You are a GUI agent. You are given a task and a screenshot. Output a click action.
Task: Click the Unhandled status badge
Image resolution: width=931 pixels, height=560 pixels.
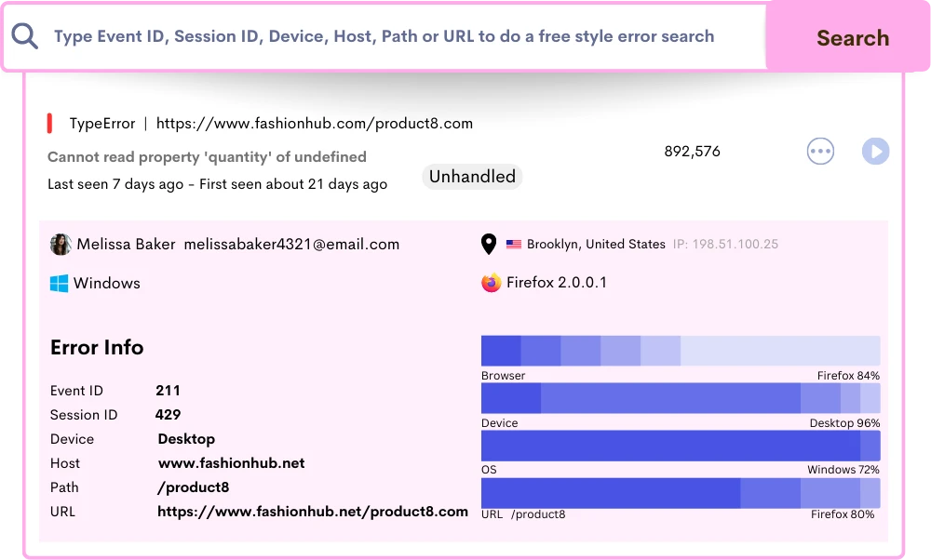[472, 176]
